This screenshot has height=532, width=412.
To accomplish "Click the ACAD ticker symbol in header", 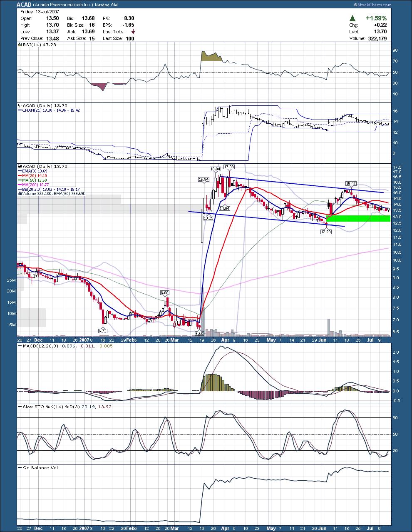I will pyautogui.click(x=25, y=5).
